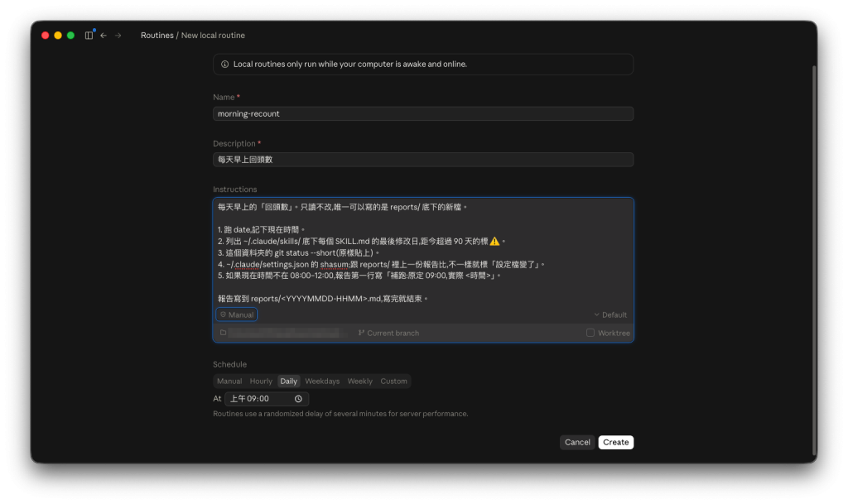The image size is (848, 504).
Task: Select the Hourly schedule option
Action: [261, 381]
